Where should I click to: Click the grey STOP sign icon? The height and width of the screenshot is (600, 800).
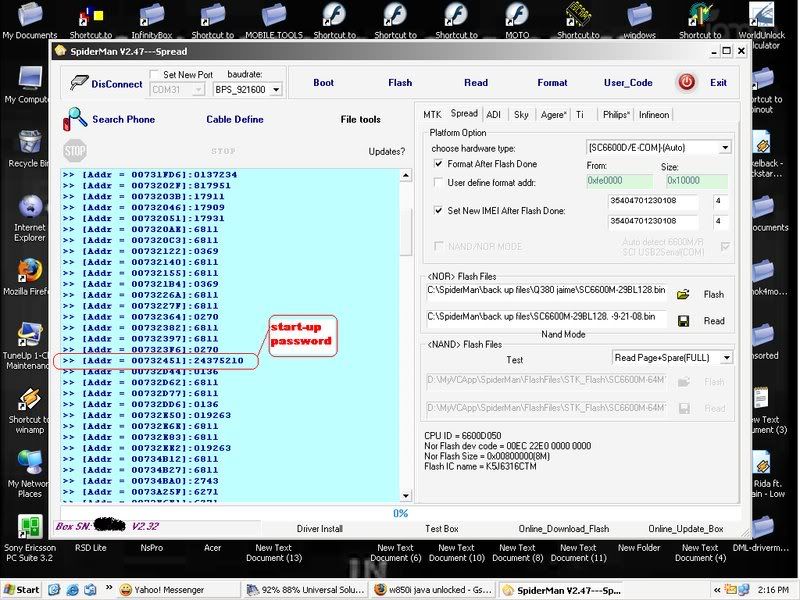coord(75,151)
